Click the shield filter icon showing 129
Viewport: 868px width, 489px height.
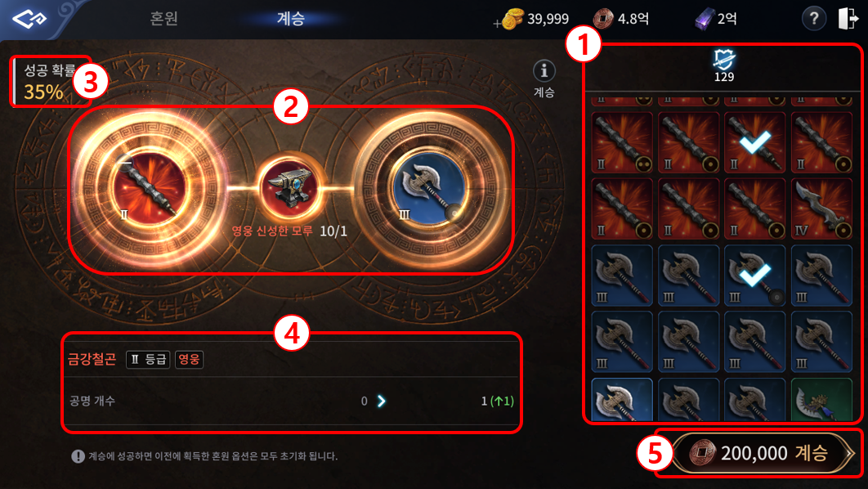(x=723, y=60)
